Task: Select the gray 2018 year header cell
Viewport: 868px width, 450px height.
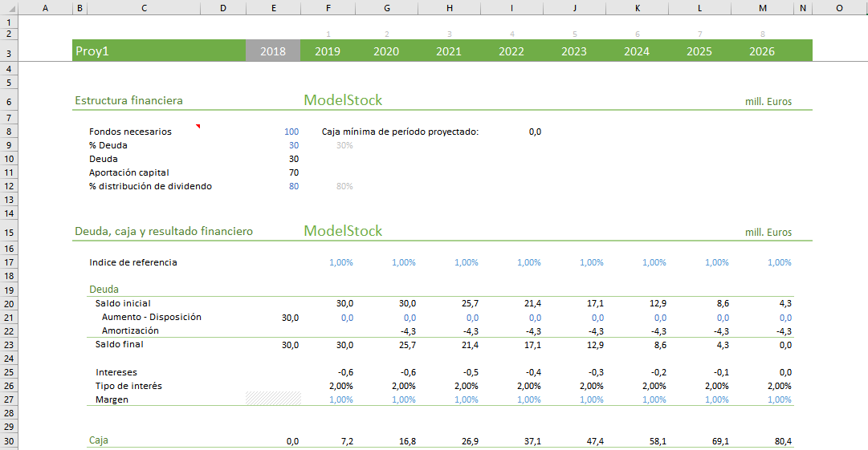Action: tap(273, 51)
